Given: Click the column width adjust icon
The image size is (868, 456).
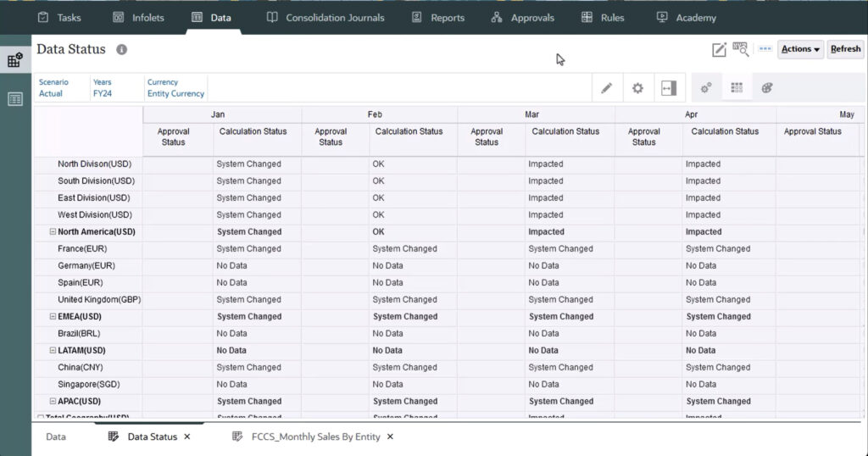Looking at the screenshot, I should click(x=669, y=88).
